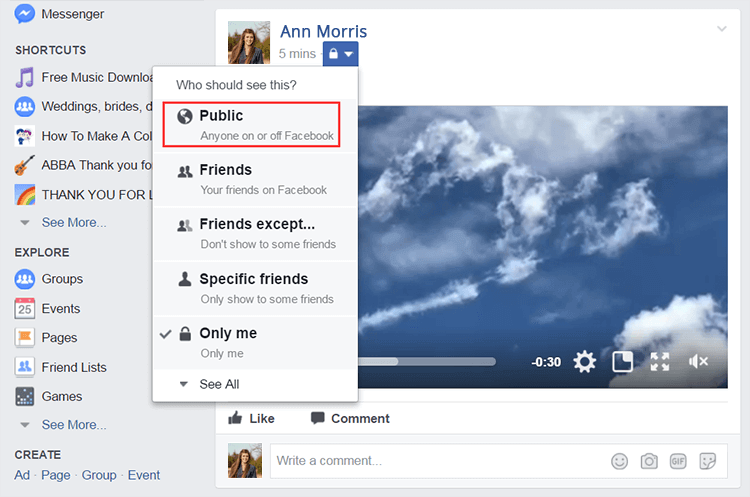The image size is (750, 497).
Task: Click the Friend Lists icon
Action: [24, 367]
